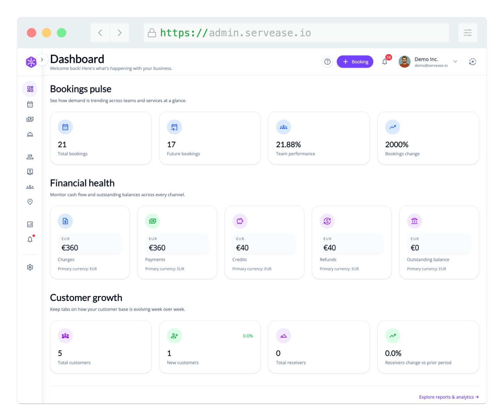Open the settings gear in sidebar
504x420 pixels.
(30, 267)
